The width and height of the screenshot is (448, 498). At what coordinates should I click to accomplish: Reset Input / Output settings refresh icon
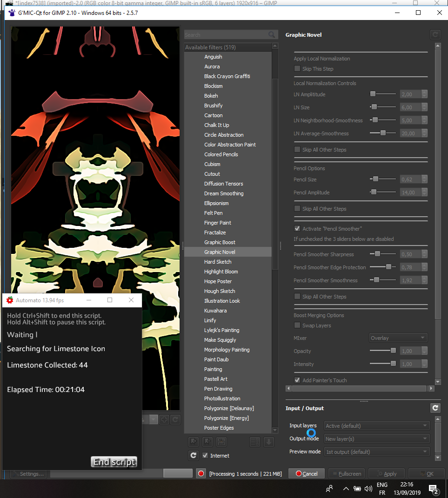435,408
